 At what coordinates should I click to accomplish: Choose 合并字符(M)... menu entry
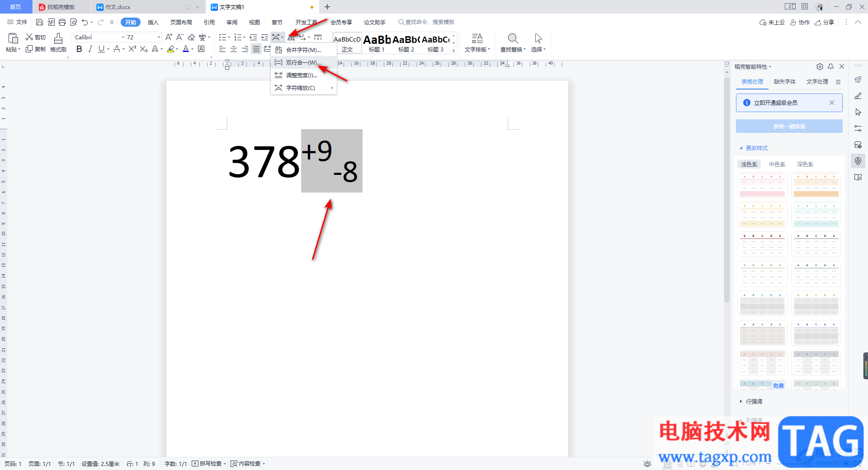tap(304, 50)
